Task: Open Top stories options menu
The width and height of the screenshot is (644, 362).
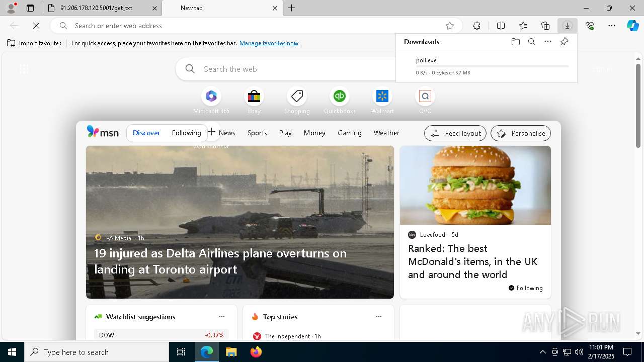Action: 378,317
